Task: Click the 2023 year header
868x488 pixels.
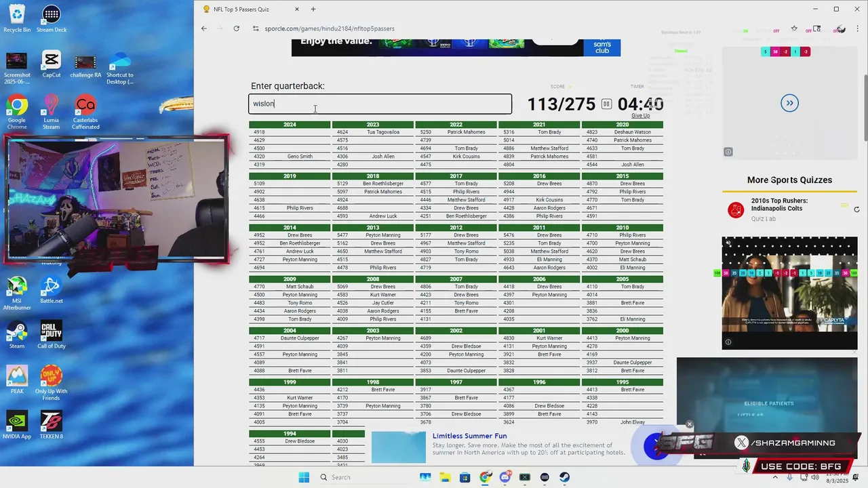Action: (373, 125)
